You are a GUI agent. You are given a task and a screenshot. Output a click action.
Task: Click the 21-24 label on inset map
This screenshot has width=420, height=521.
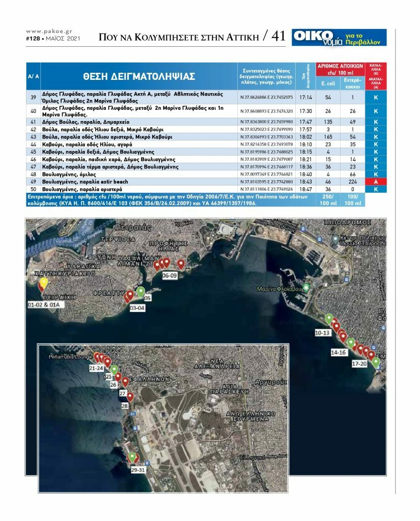(96, 368)
